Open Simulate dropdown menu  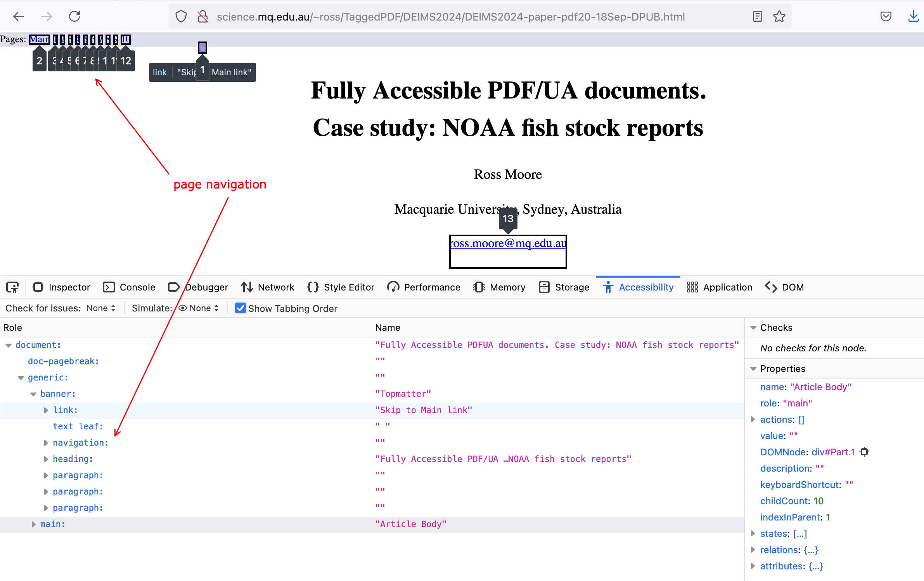coord(198,308)
